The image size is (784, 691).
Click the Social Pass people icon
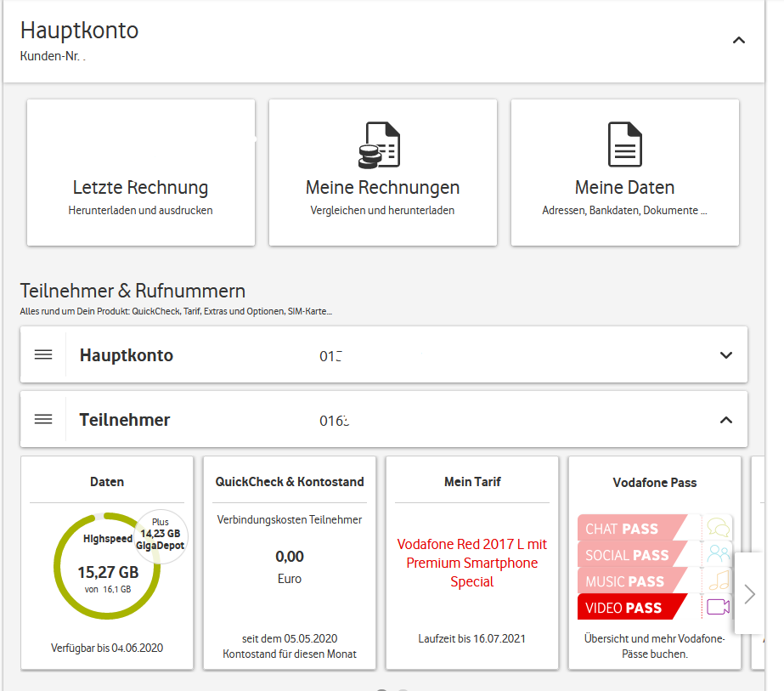click(718, 554)
